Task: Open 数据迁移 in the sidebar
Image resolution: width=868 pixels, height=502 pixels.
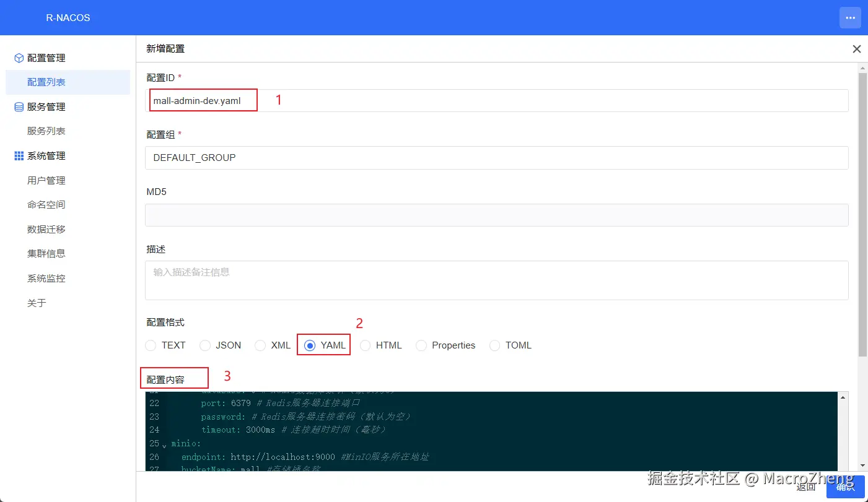Action: pyautogui.click(x=68, y=230)
